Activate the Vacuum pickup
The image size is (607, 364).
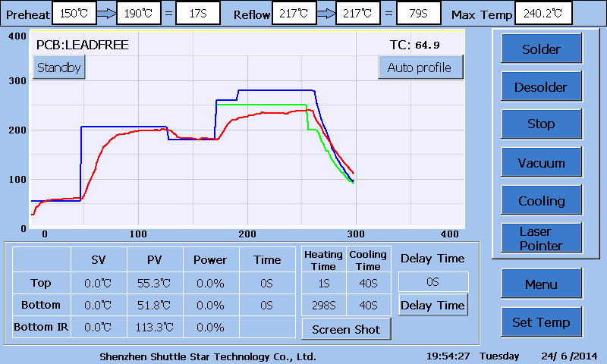point(541,162)
